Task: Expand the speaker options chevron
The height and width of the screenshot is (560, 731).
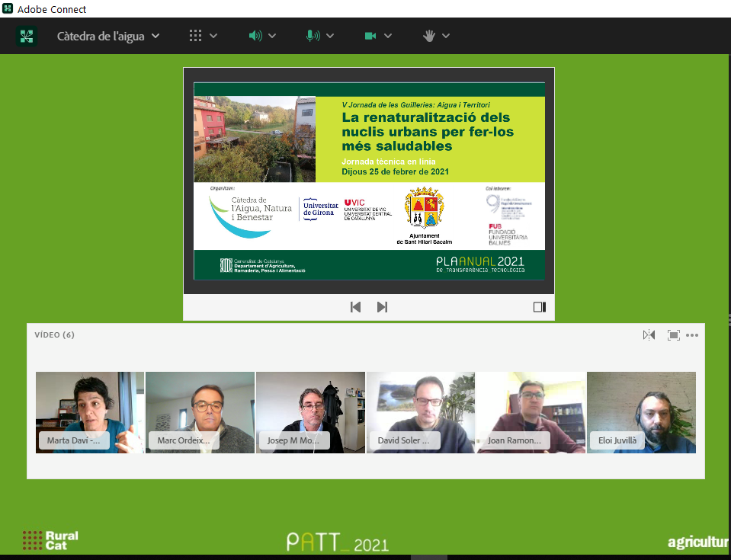Action: tap(272, 36)
